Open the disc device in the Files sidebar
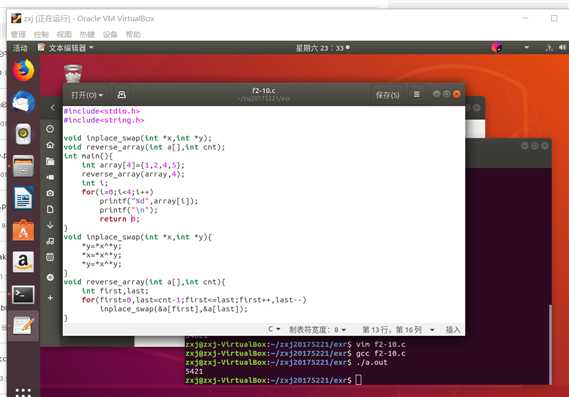569x397 pixels. click(50, 277)
